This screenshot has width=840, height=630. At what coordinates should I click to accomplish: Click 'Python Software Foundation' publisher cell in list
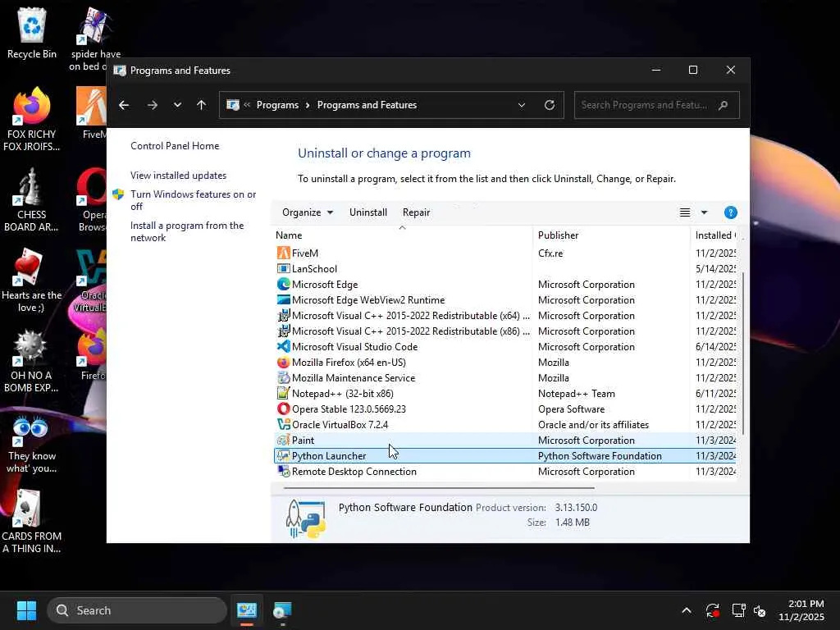(600, 455)
